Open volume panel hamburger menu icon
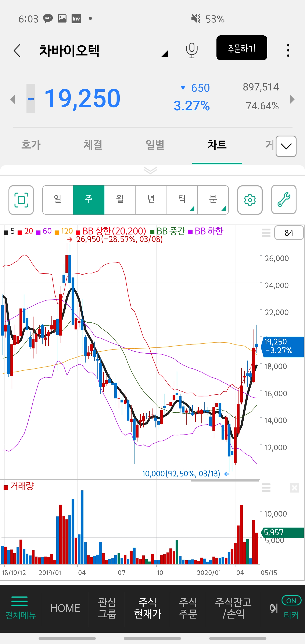Image resolution: width=305 pixels, height=644 pixels. tap(266, 487)
